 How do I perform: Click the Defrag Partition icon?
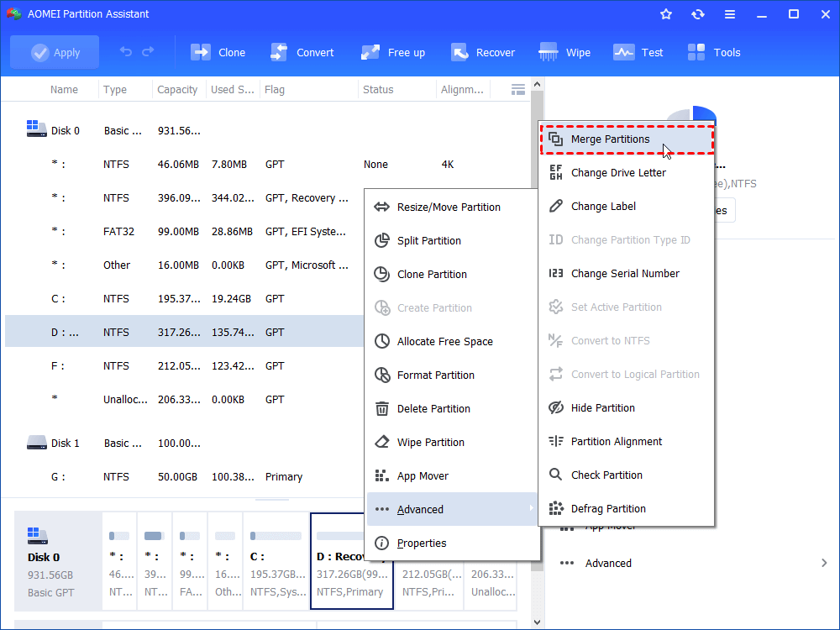tap(556, 508)
